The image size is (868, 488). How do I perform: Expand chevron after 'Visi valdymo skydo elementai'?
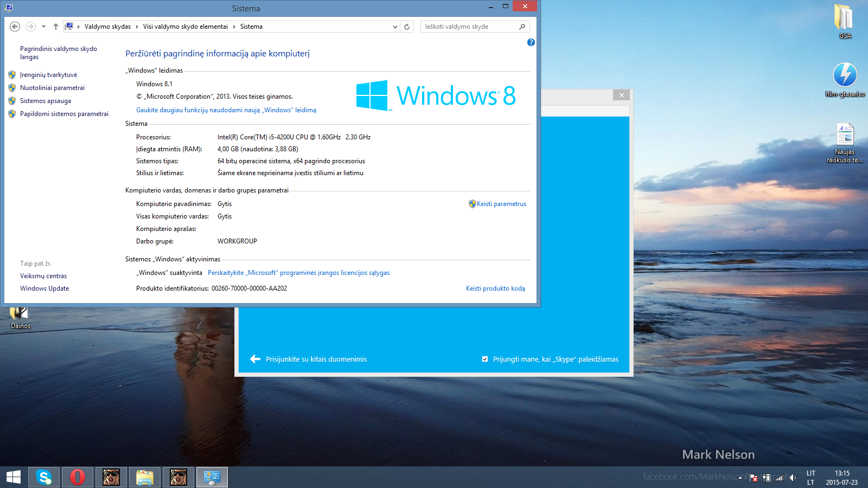click(x=234, y=27)
